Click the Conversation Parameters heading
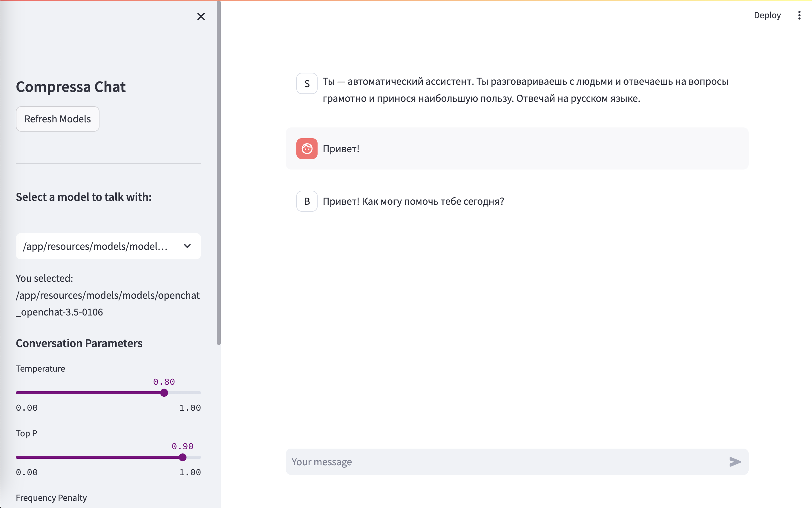 (x=79, y=343)
